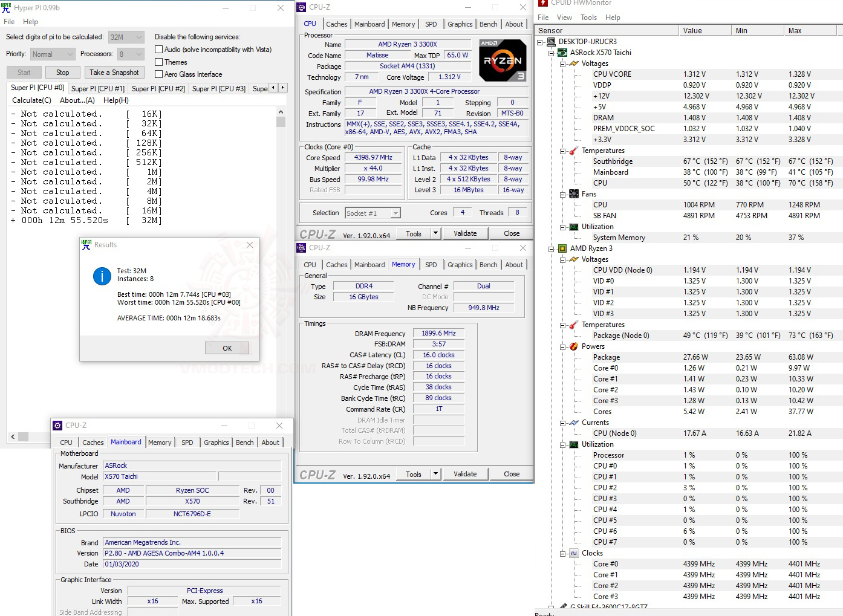843x616 pixels.
Task: Open Graphics tab in mainboard CPU-Z window
Action: tap(216, 443)
